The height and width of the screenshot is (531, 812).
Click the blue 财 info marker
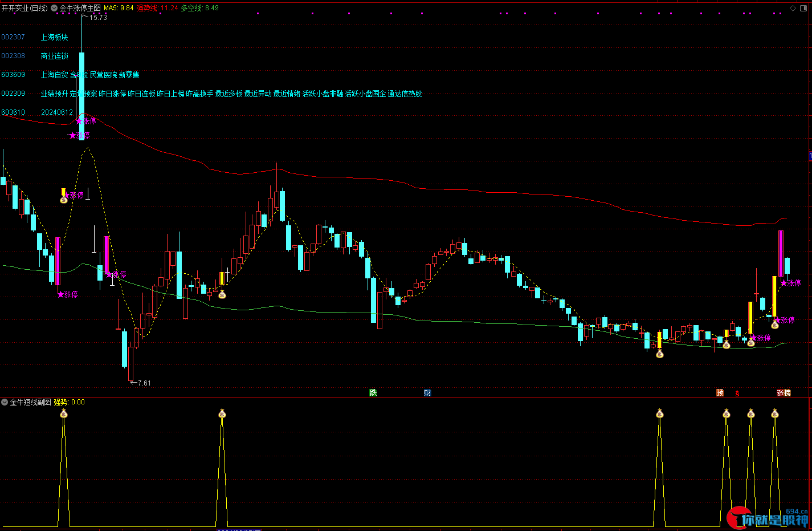pos(427,392)
